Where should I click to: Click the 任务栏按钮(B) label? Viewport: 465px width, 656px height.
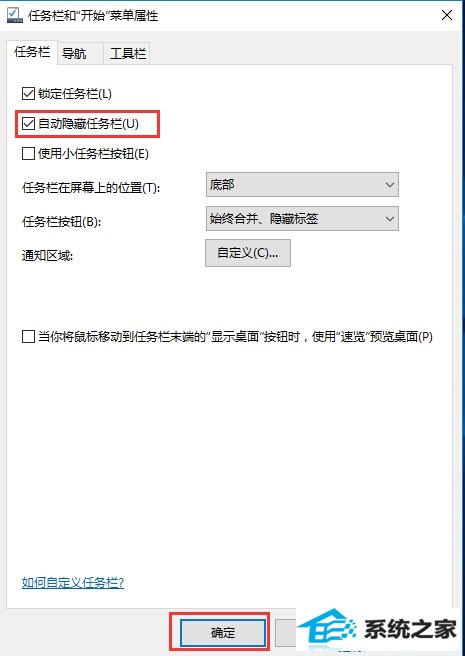62,221
